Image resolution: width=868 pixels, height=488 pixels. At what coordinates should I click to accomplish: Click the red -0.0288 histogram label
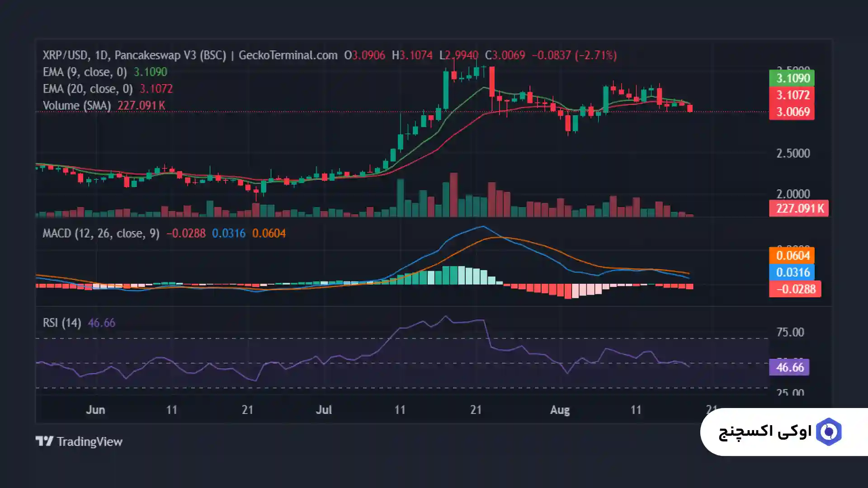(x=795, y=289)
